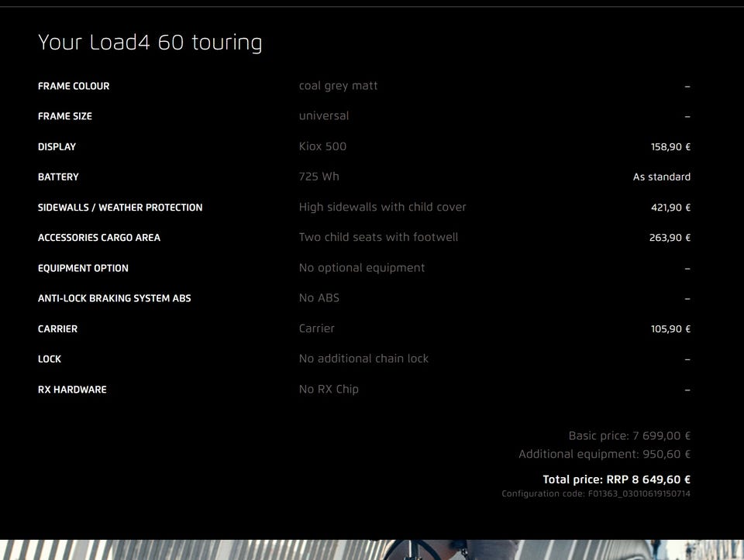Image resolution: width=744 pixels, height=560 pixels.
Task: Select the DISPLAY label
Action: [57, 146]
